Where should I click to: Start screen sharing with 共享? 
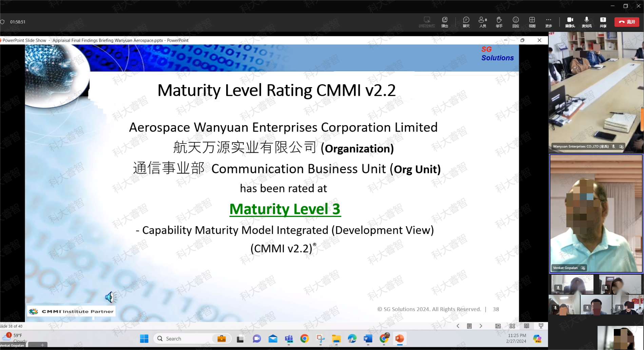click(603, 22)
